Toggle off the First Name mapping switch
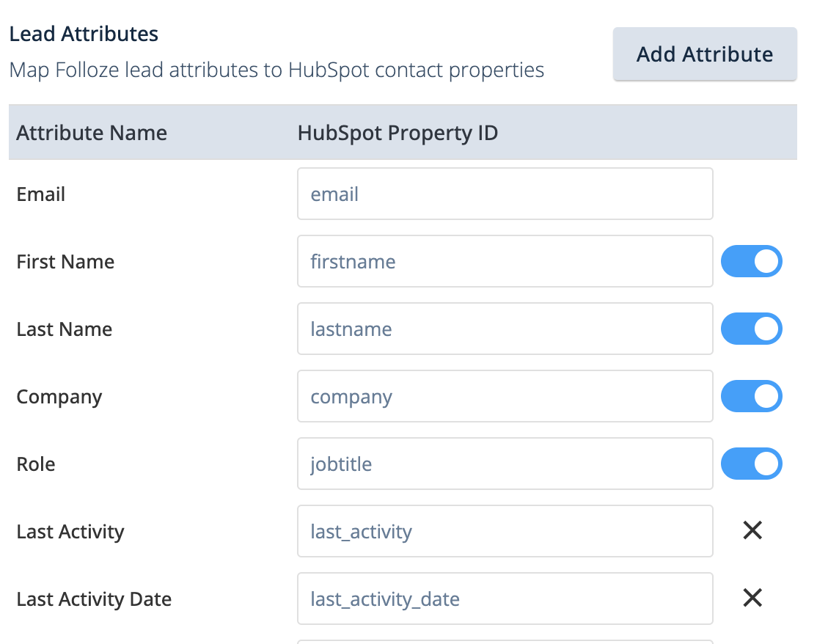 click(x=752, y=261)
